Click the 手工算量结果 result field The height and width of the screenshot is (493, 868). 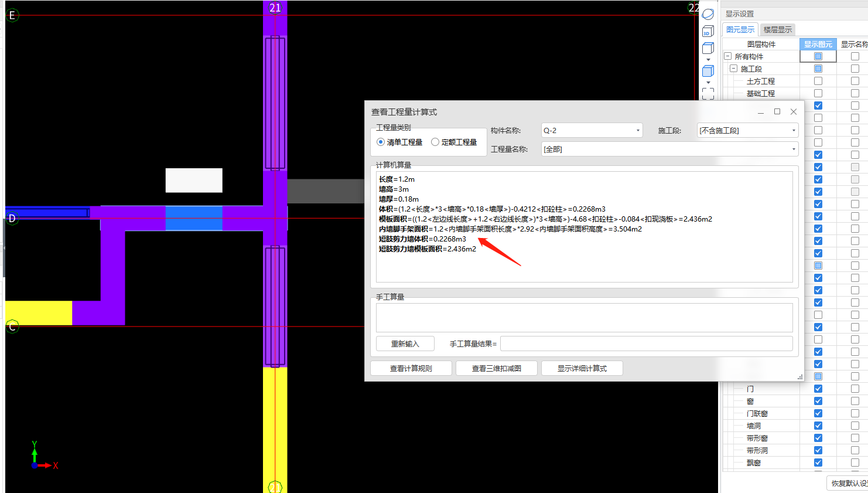tap(647, 344)
